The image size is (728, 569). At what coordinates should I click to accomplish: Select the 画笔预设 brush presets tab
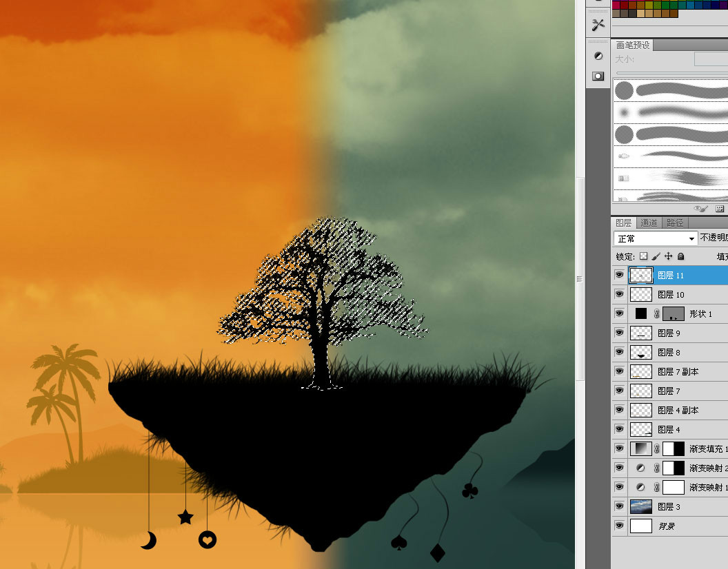632,45
